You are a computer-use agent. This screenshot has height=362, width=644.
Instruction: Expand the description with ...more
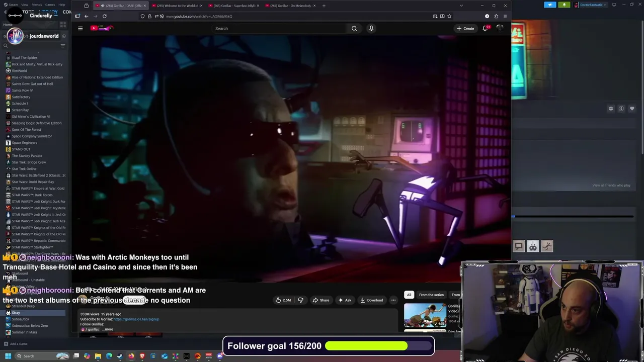pos(107,329)
